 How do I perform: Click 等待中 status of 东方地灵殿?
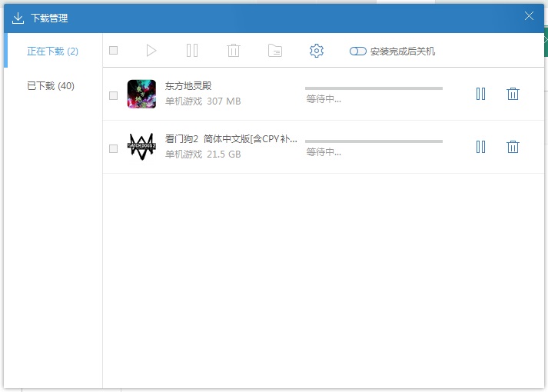pos(324,99)
